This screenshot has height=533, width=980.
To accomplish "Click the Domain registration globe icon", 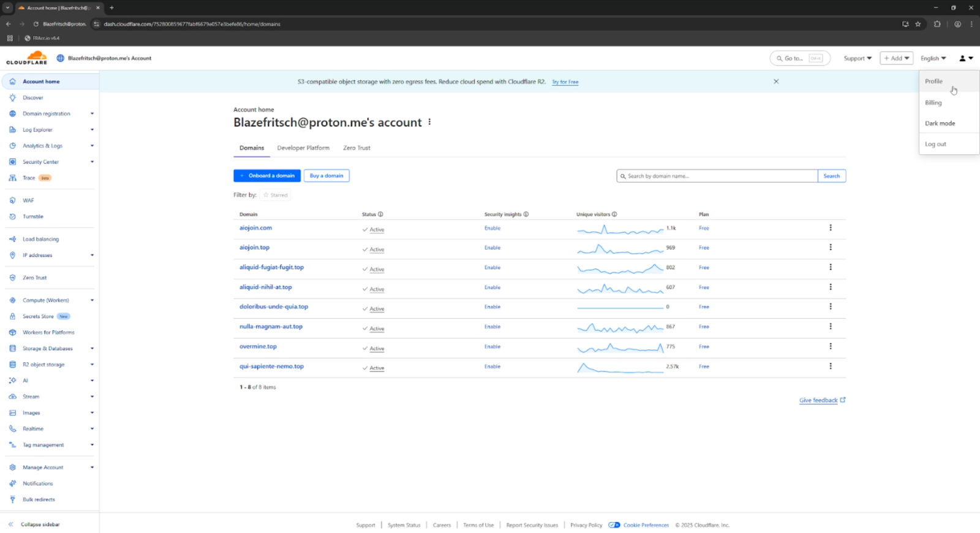I will point(12,114).
